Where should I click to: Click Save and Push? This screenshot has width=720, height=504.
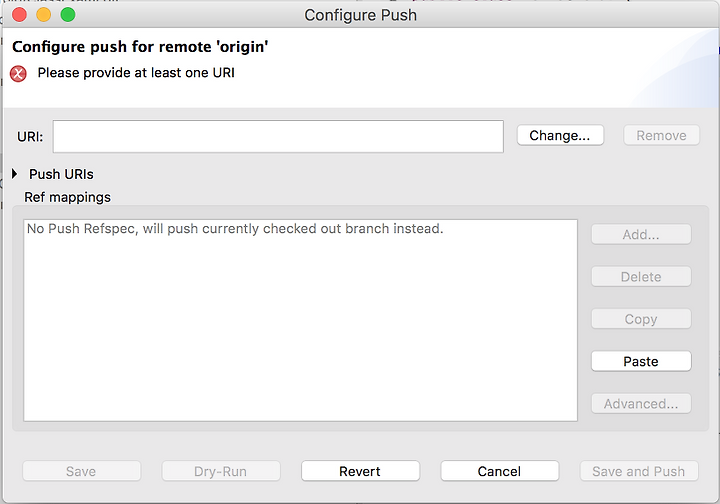click(x=639, y=471)
